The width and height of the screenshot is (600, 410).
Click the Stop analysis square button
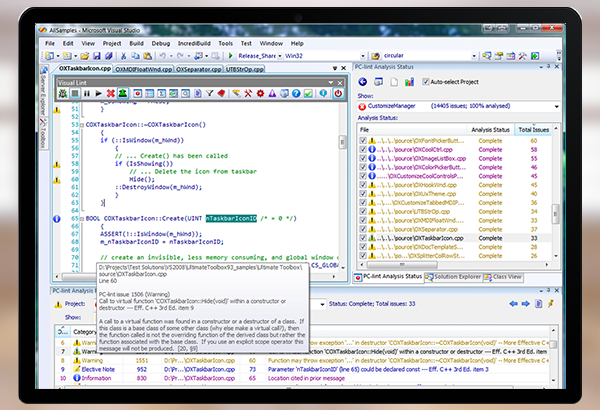75,93
